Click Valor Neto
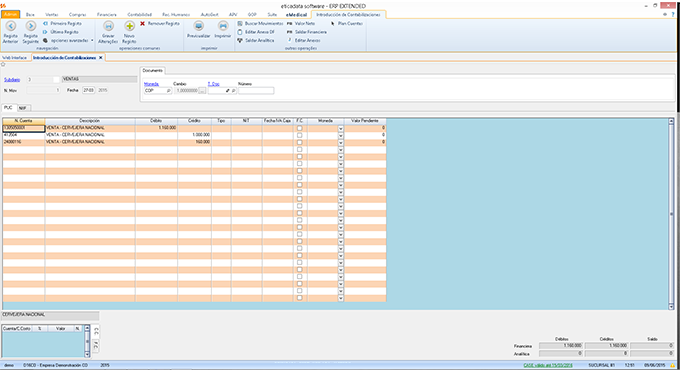 pos(301,23)
